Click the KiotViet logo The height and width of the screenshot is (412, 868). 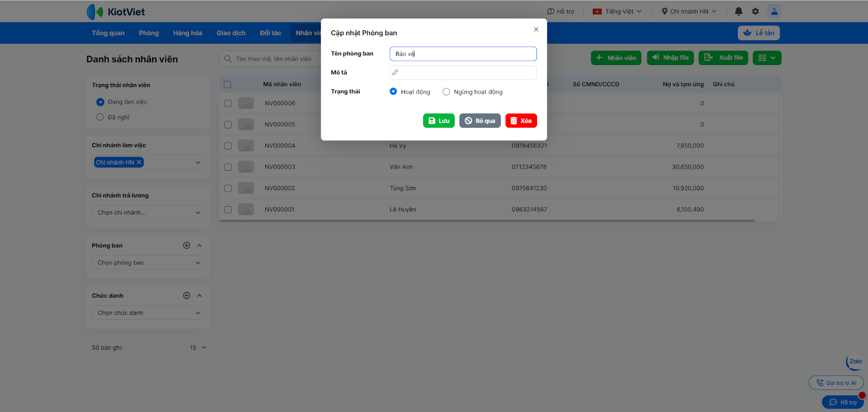tap(116, 11)
